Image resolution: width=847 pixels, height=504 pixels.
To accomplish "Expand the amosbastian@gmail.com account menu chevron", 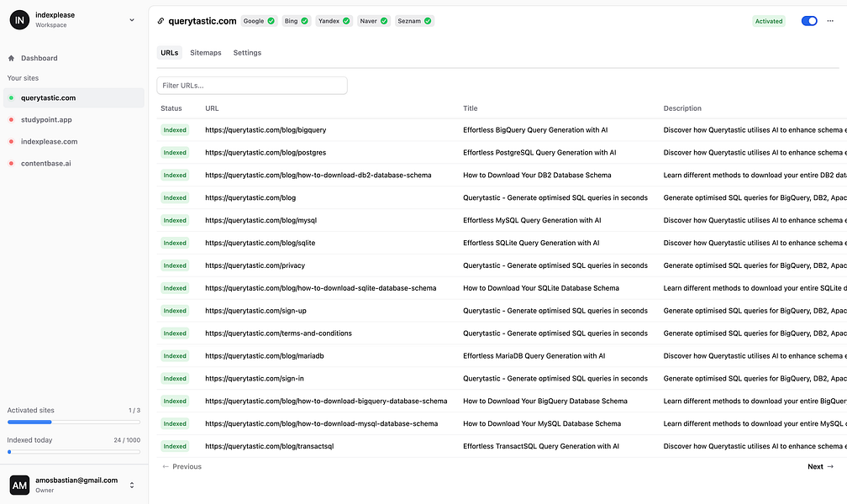I will [x=132, y=485].
